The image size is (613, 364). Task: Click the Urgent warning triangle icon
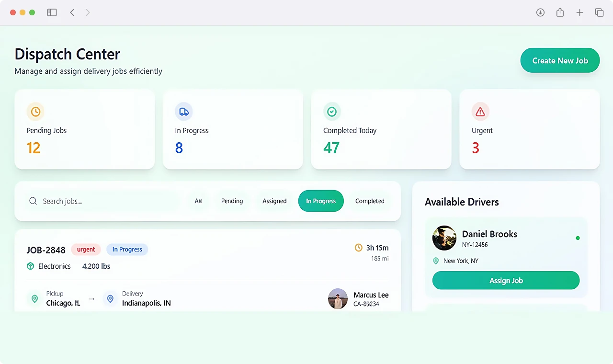480,112
